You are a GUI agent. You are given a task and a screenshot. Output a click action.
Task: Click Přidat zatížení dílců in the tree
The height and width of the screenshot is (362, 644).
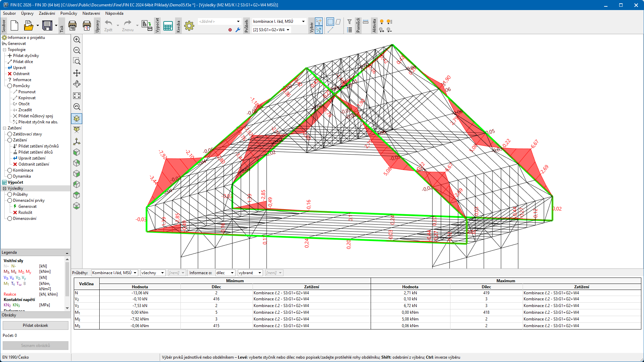click(x=35, y=152)
